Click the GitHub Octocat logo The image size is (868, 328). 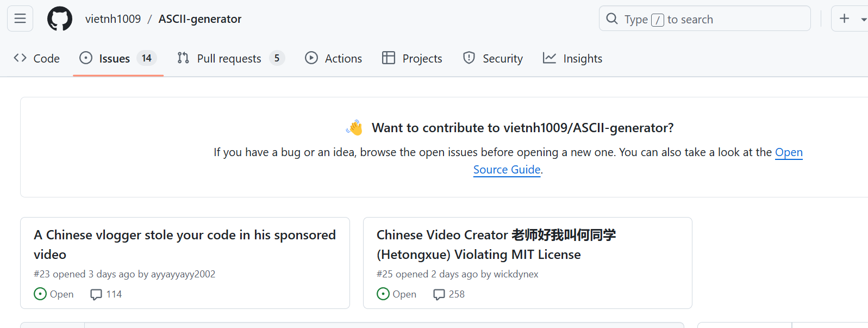pyautogui.click(x=60, y=19)
